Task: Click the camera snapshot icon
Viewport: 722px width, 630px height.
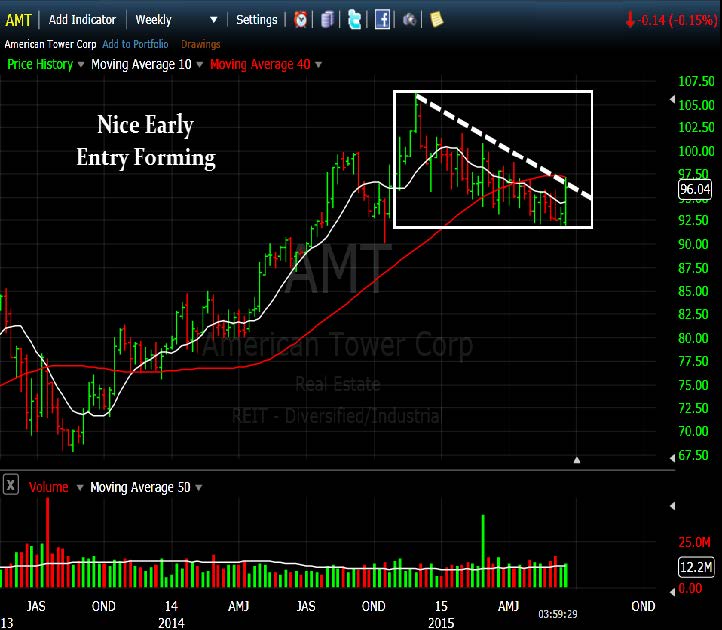Action: [x=409, y=20]
